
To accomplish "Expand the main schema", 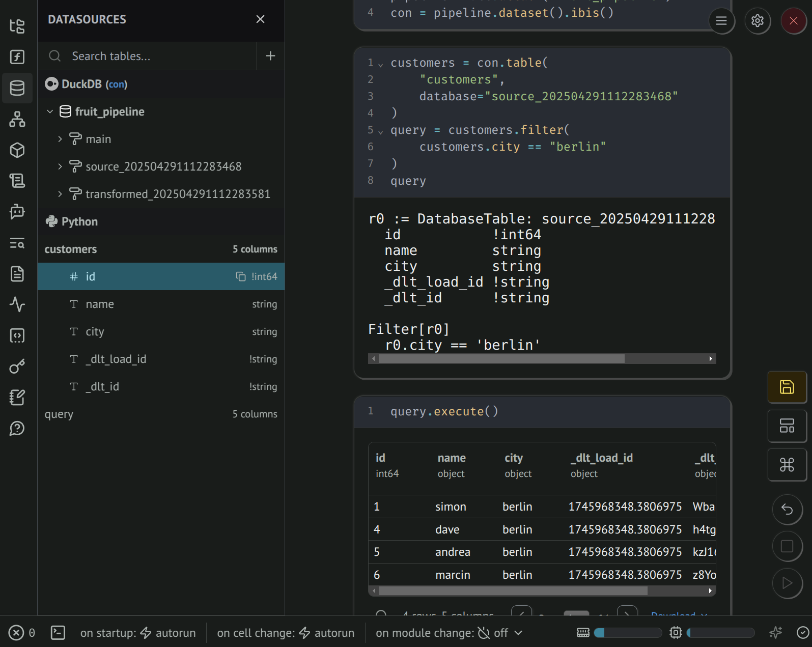I will point(60,139).
